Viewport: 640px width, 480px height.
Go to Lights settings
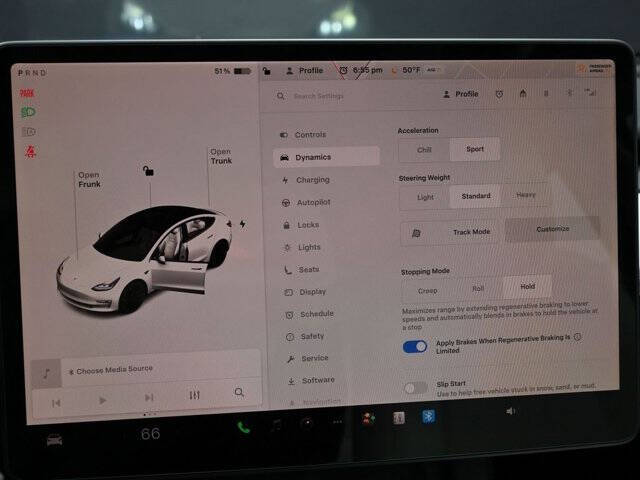point(302,247)
